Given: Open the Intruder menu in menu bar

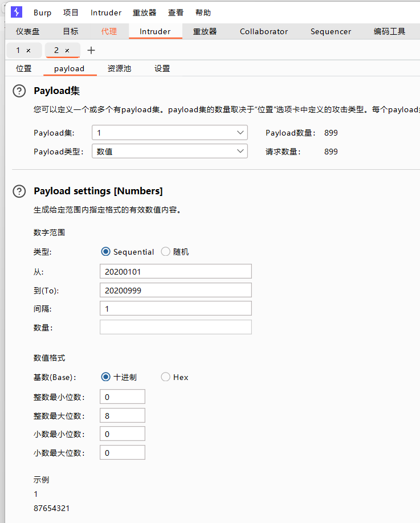Looking at the screenshot, I should (x=106, y=13).
